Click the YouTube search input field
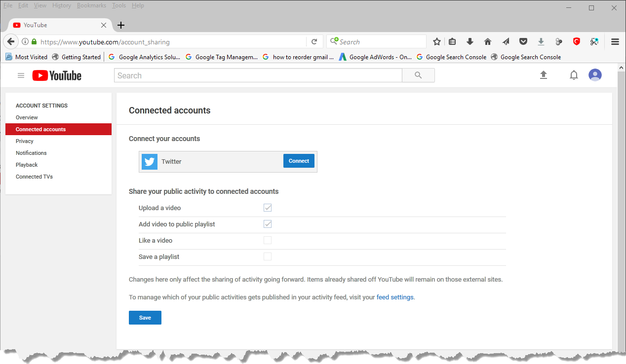Viewport: 626px width, 364px height. (x=258, y=75)
